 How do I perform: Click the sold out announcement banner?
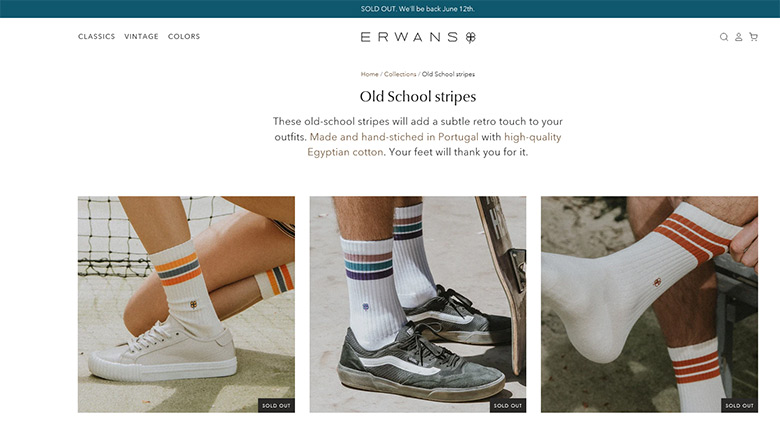pos(390,9)
